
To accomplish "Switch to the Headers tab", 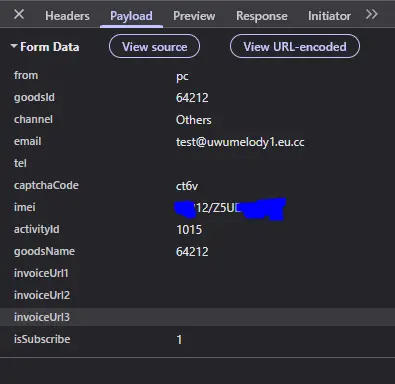I will click(67, 16).
